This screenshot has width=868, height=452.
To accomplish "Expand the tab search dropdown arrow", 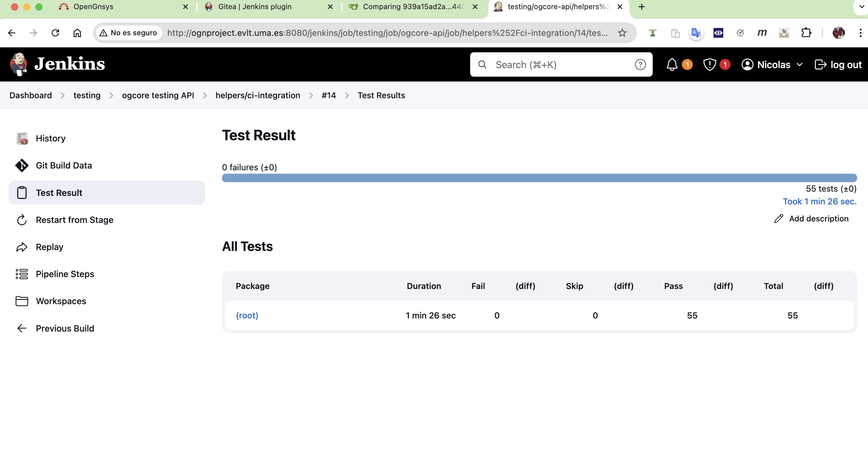I will pyautogui.click(x=861, y=7).
